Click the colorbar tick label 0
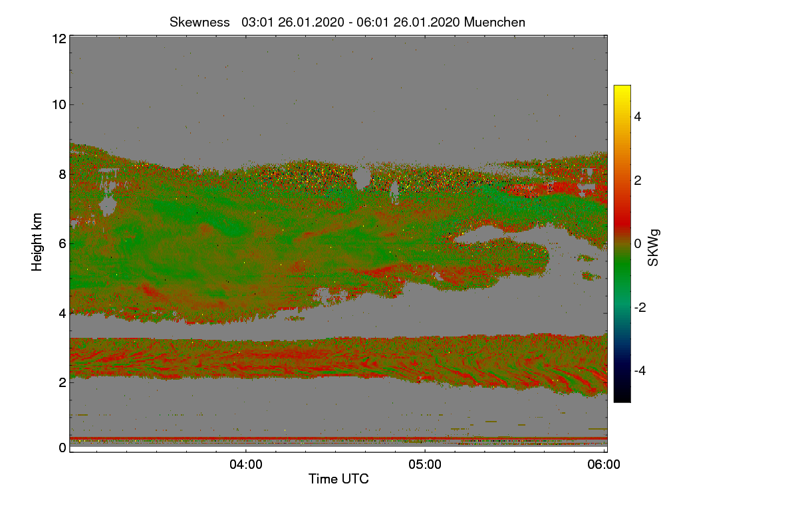 click(x=639, y=243)
